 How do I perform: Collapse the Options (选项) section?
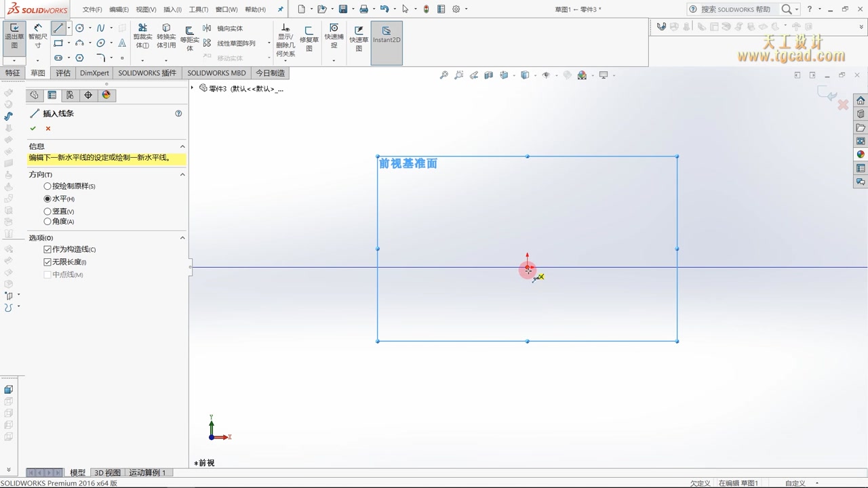pos(182,238)
